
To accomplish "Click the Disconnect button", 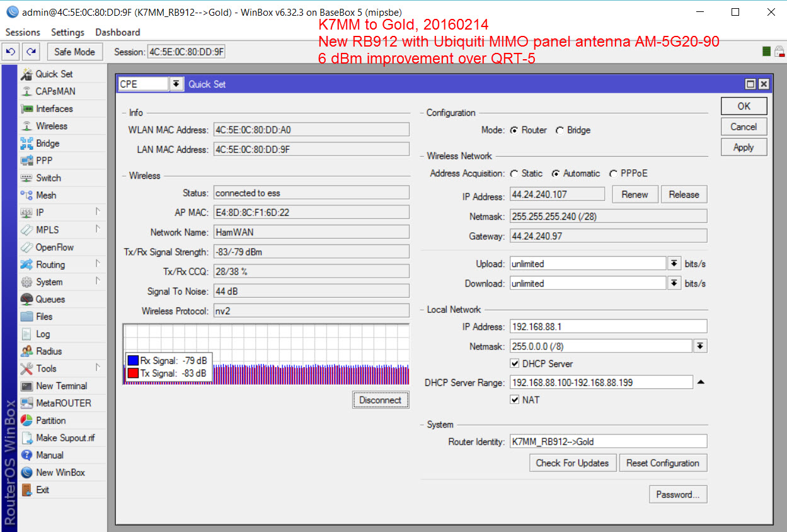I will click(380, 400).
